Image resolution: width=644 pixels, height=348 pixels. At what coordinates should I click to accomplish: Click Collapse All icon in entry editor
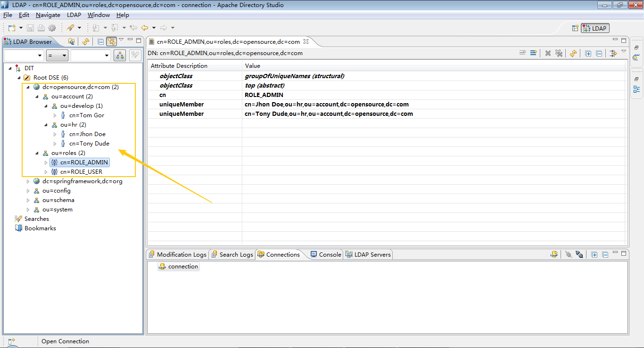point(599,53)
